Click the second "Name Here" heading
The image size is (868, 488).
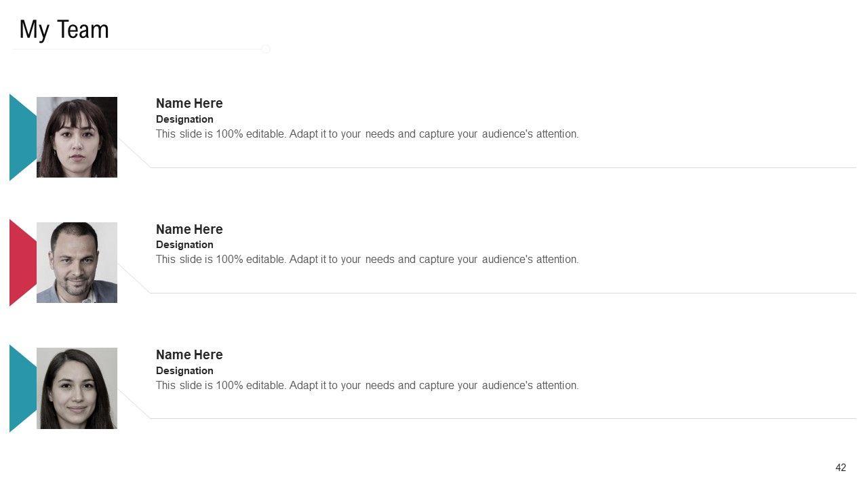pos(189,229)
